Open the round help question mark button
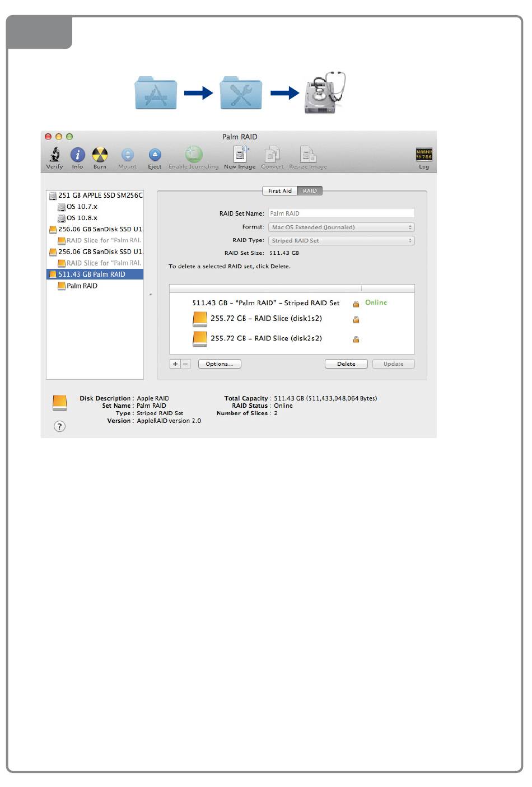The image size is (532, 787). 59,426
